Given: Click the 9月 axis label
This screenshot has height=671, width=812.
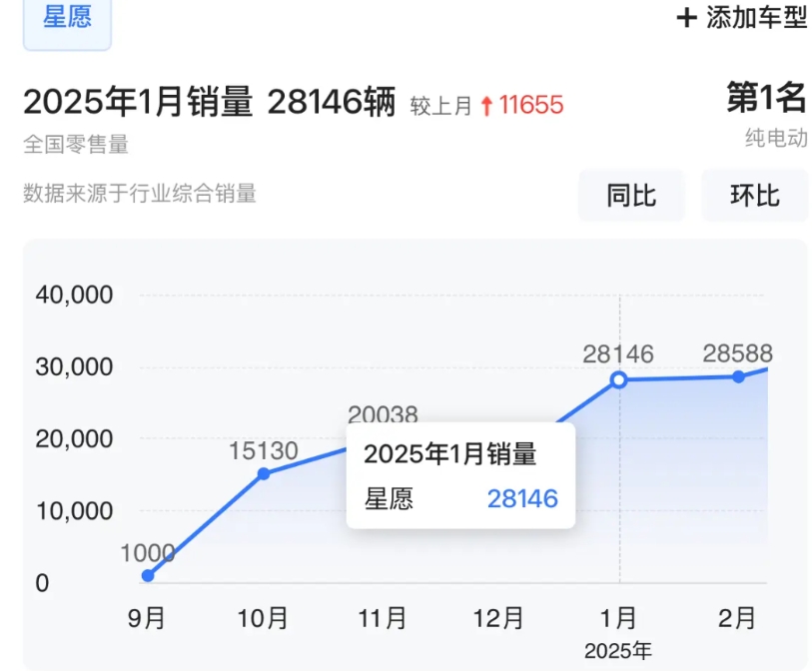Looking at the screenshot, I should (x=147, y=618).
